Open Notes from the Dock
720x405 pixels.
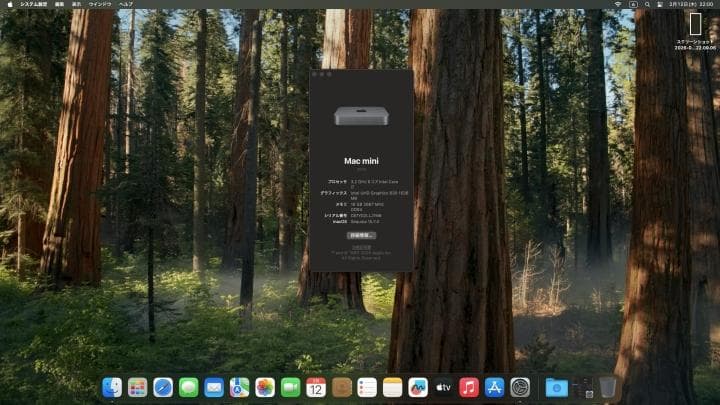pyautogui.click(x=392, y=387)
